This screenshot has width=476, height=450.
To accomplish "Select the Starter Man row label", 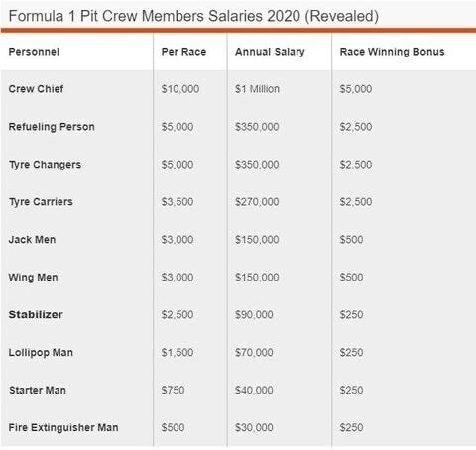I will [x=38, y=390].
